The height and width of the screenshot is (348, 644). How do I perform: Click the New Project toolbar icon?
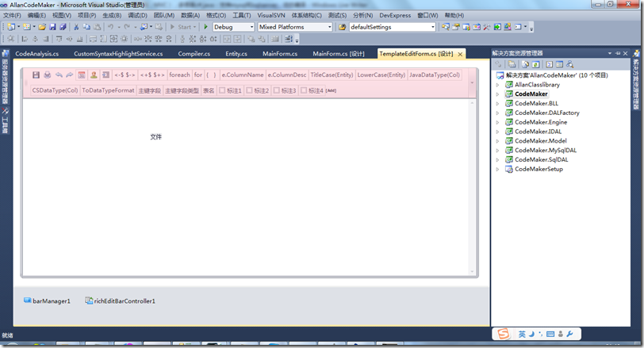11,27
